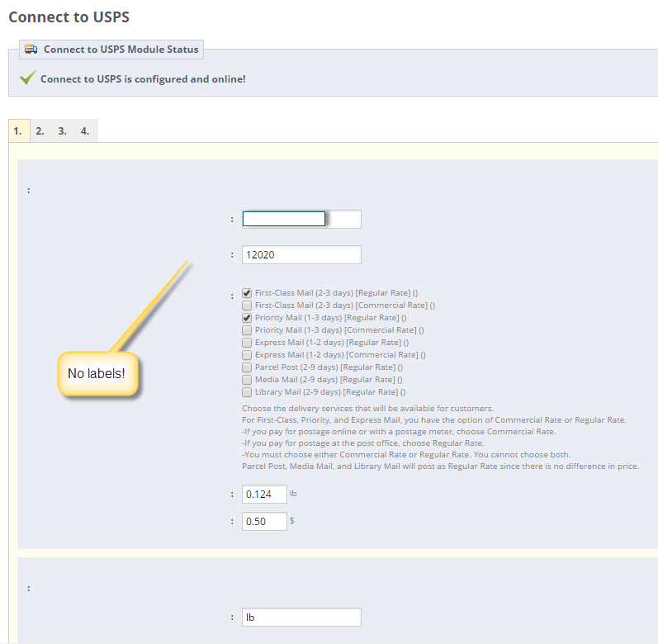Click Parcel Post Regular Rate label text
This screenshot has width=658, height=644.
(x=329, y=367)
